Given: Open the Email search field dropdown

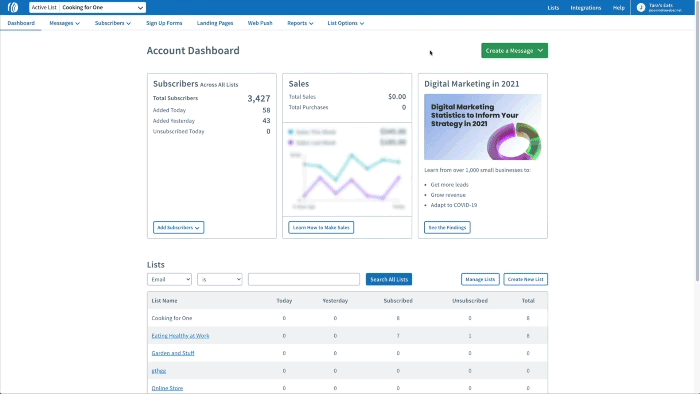Looking at the screenshot, I should click(x=169, y=279).
